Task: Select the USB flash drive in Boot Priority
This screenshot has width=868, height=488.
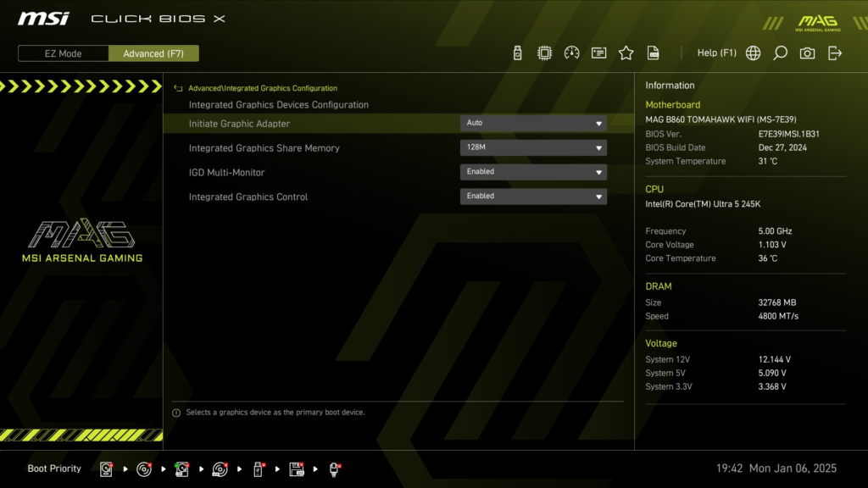Action: pos(258,469)
